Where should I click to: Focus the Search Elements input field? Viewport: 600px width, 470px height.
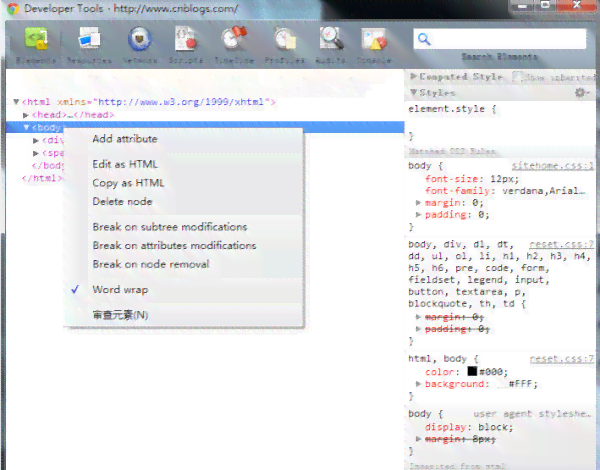[x=500, y=39]
